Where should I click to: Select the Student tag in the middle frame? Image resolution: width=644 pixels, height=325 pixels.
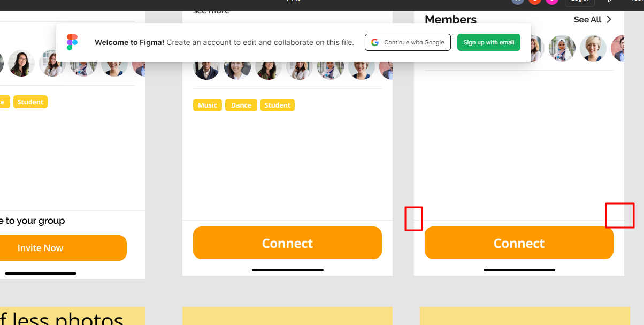coord(278,105)
